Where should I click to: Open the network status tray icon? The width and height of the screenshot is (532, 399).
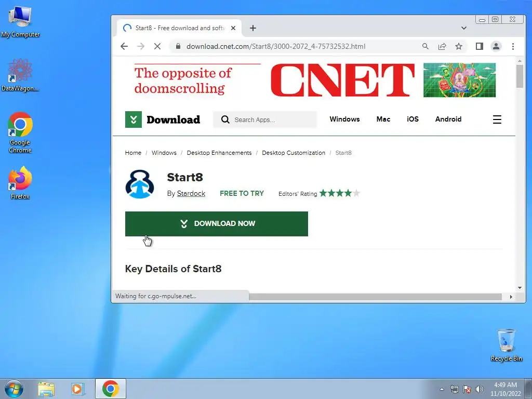coord(454,389)
